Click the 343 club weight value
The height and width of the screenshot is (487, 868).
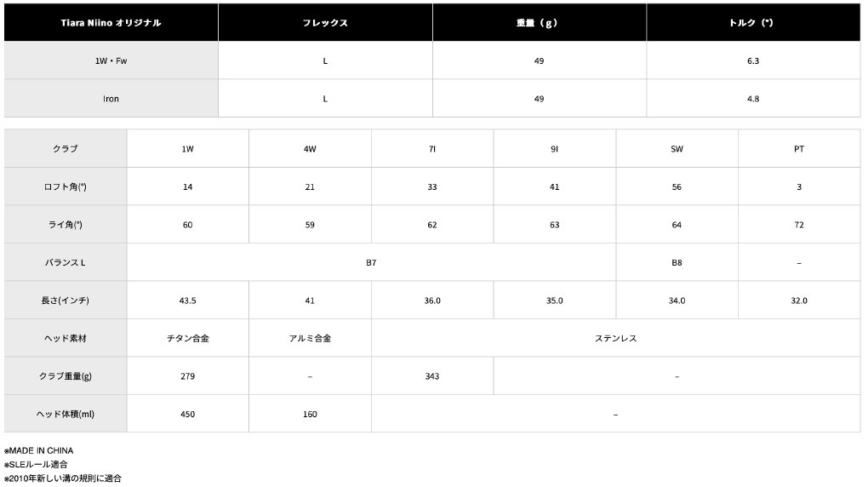pyautogui.click(x=432, y=376)
